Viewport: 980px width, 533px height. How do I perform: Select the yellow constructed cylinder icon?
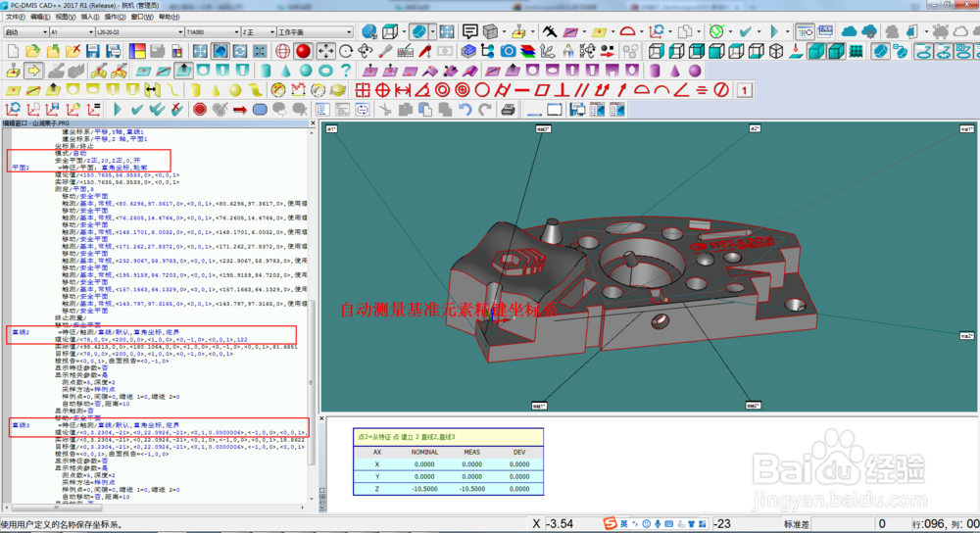point(196,90)
